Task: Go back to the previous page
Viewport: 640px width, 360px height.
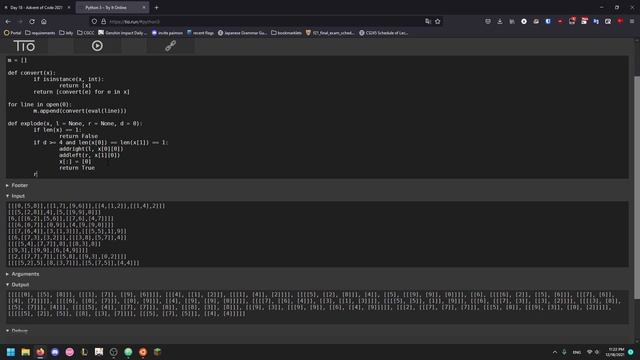Action: [x=8, y=21]
